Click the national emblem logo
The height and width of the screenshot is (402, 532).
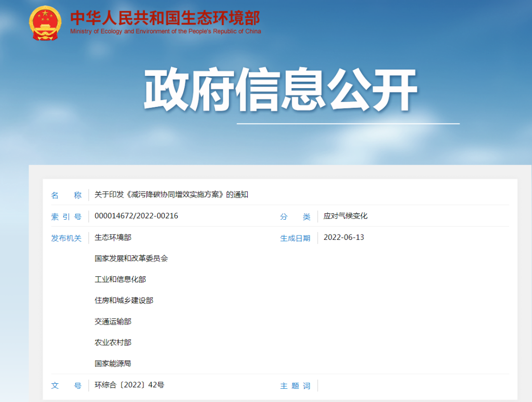pos(45,23)
